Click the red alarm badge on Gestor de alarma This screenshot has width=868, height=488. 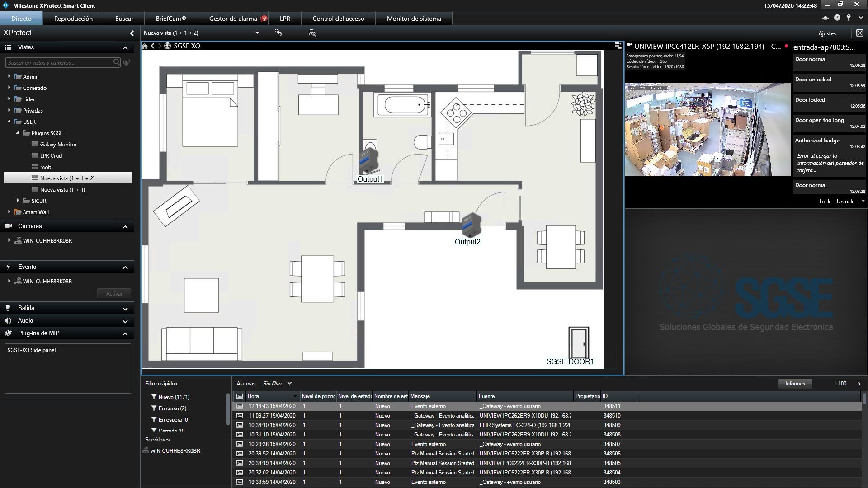point(264,19)
